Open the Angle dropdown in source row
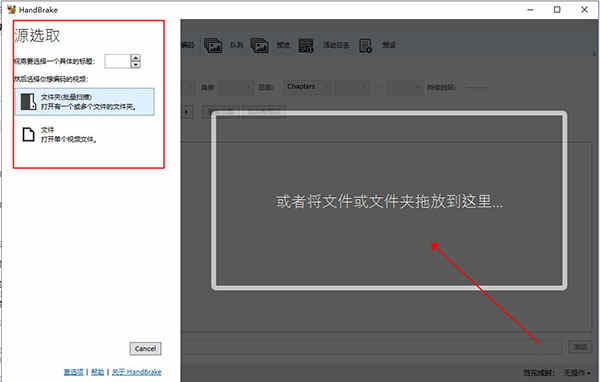The image size is (600, 382). pos(234,88)
